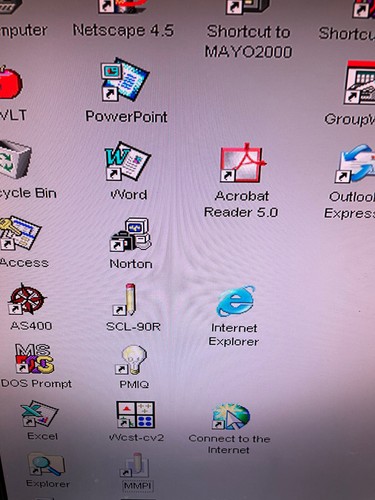Click the PMIQ text label
The width and height of the screenshot is (375, 500).
click(134, 384)
